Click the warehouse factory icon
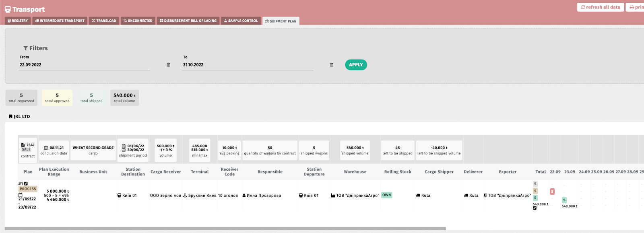The width and height of the screenshot is (644, 233). coord(333,196)
